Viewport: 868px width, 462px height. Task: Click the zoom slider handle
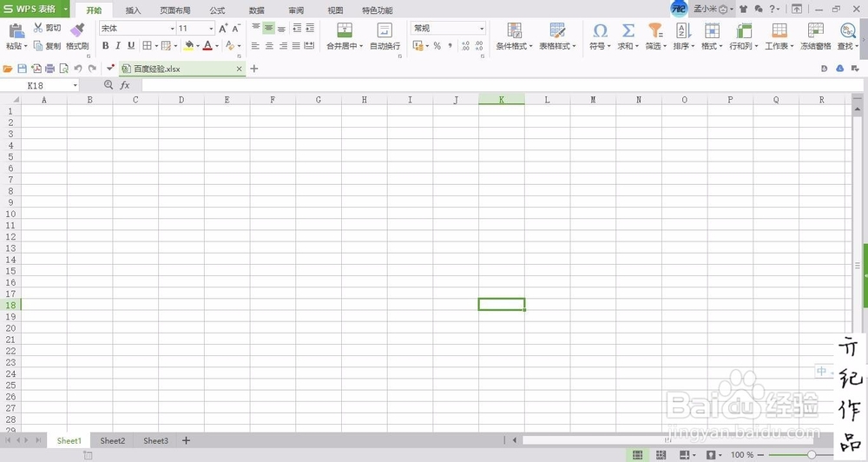point(811,455)
